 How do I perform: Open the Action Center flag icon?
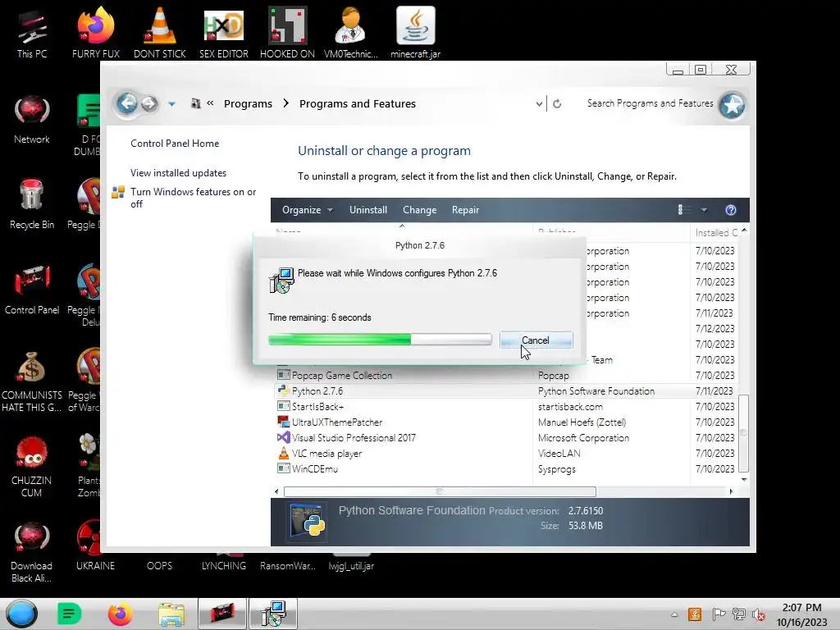(719, 614)
